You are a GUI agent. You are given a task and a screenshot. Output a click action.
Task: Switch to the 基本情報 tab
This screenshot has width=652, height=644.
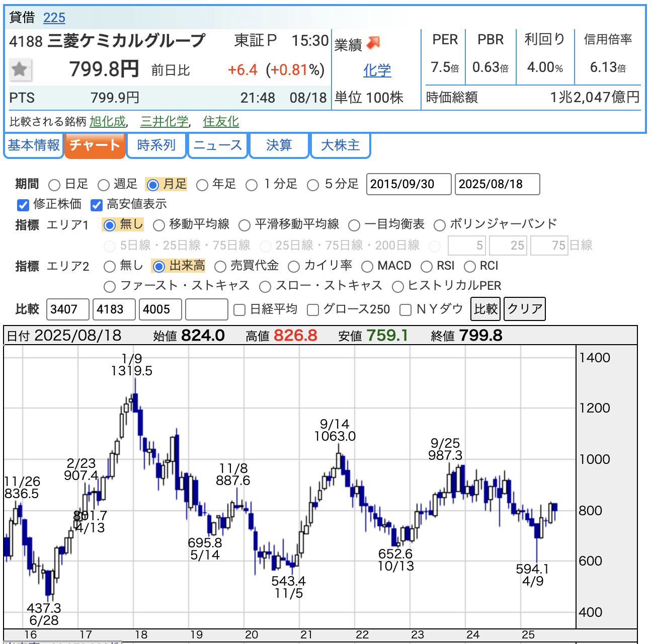tap(34, 145)
